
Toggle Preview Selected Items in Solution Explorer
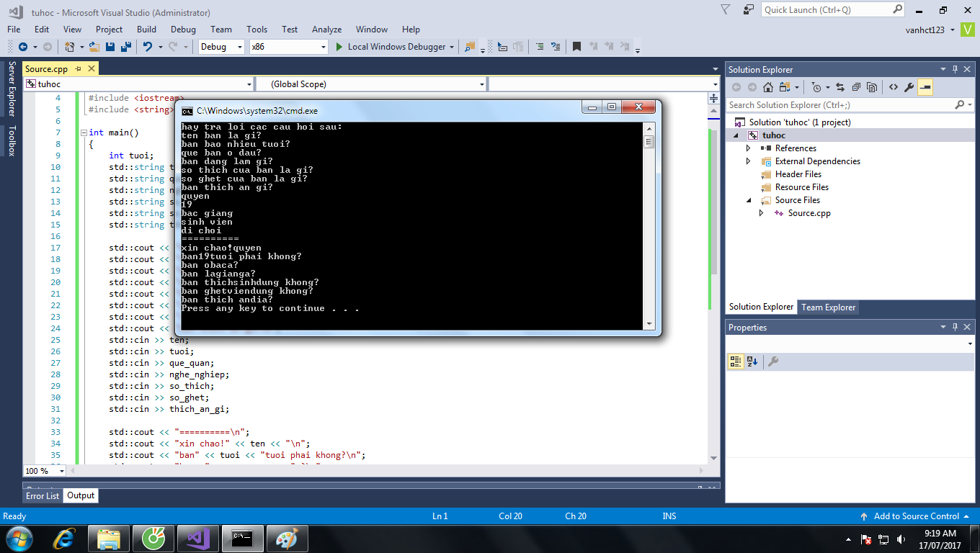coord(925,87)
